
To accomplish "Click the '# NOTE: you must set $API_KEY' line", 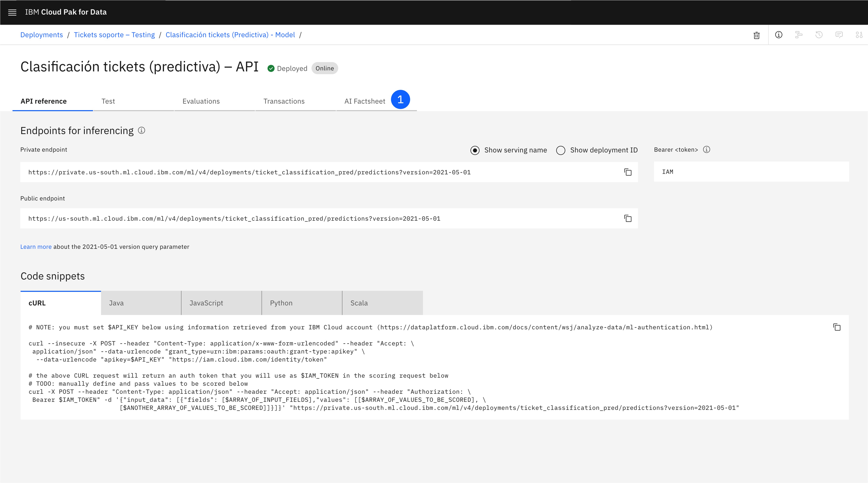I will (370, 327).
